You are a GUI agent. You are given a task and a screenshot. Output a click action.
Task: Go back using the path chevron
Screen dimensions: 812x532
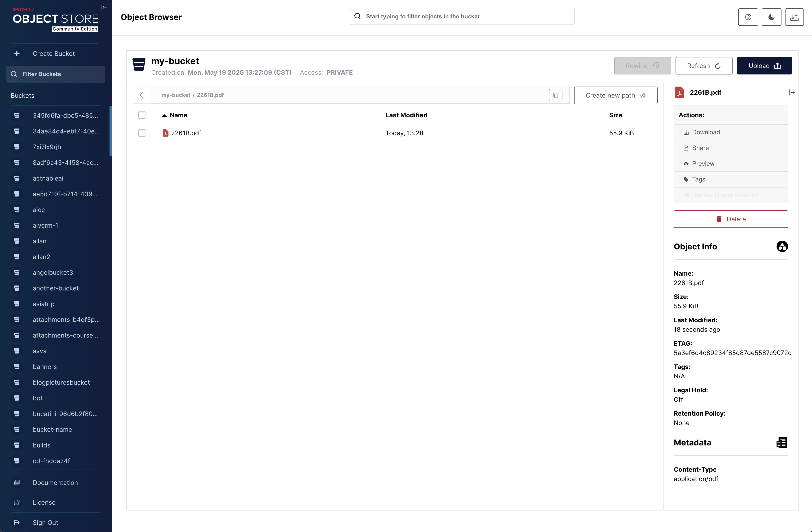tap(142, 95)
